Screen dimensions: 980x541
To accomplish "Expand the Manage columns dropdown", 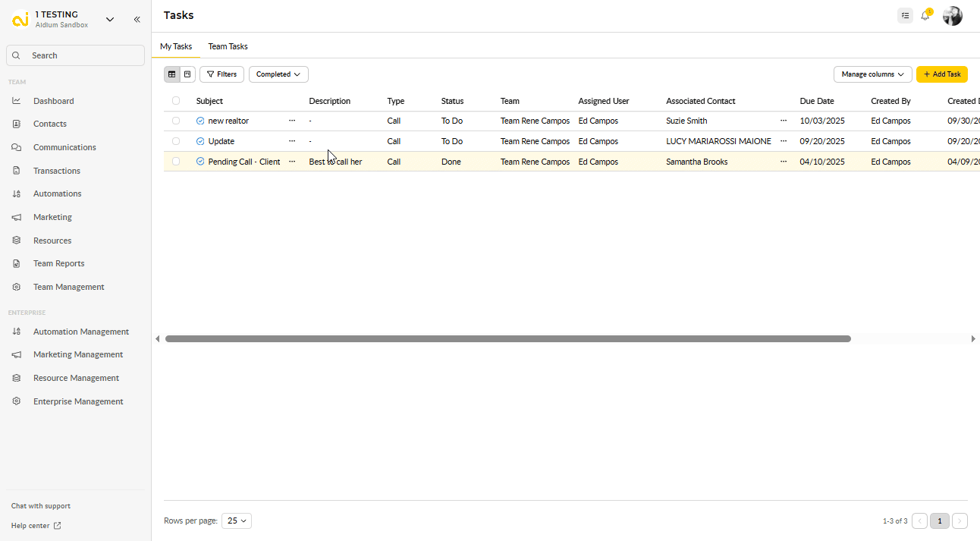I will (872, 74).
